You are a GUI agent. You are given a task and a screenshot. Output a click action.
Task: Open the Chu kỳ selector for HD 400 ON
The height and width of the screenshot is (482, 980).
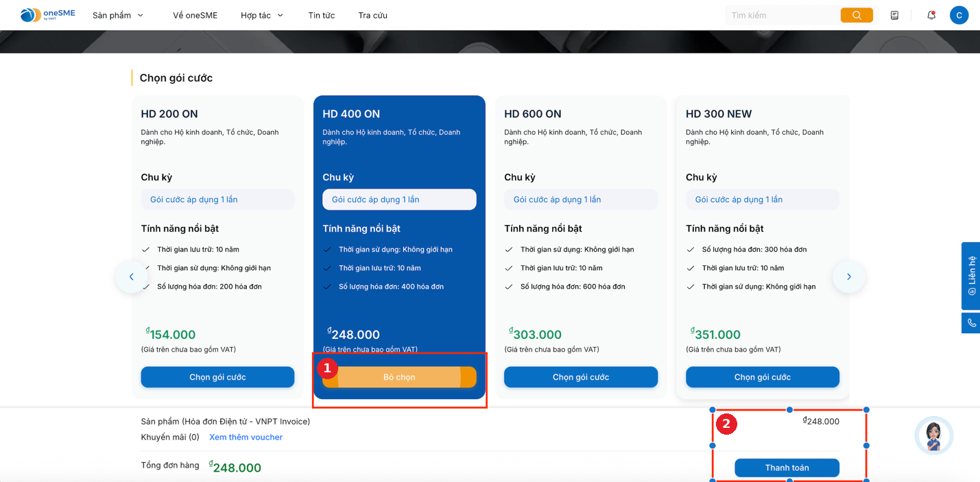(x=399, y=200)
